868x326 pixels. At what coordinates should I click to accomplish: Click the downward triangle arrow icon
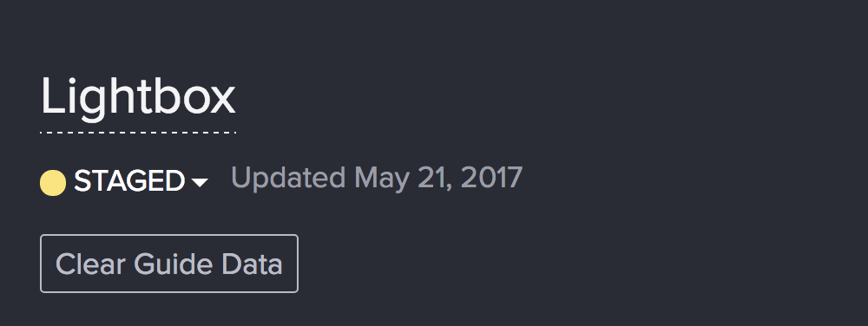200,183
